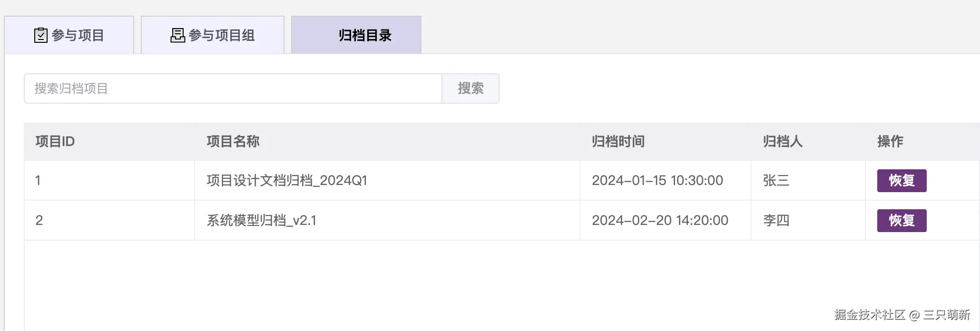Click archive time 2024-01-15 10:30:00
980x331 pixels.
point(657,181)
